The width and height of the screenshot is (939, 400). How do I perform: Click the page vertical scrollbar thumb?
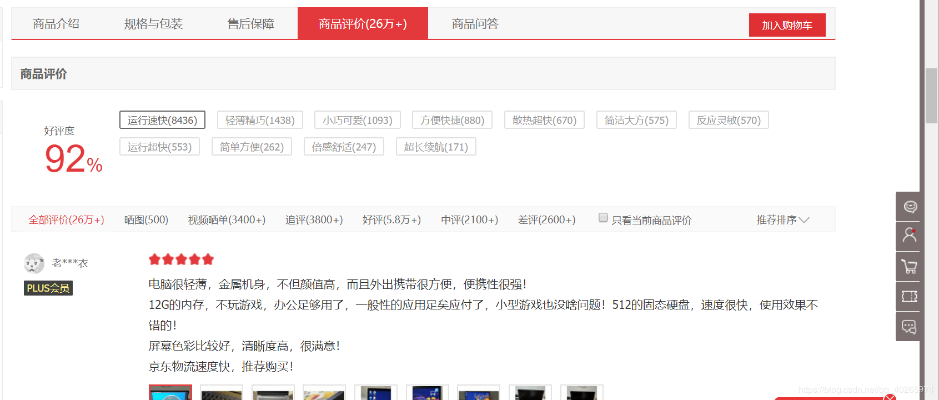(x=931, y=90)
